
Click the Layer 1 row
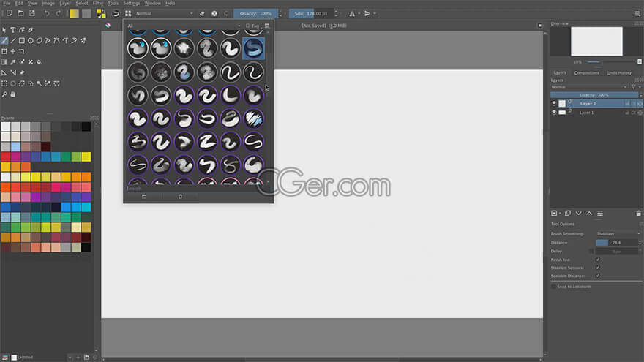[x=596, y=113]
